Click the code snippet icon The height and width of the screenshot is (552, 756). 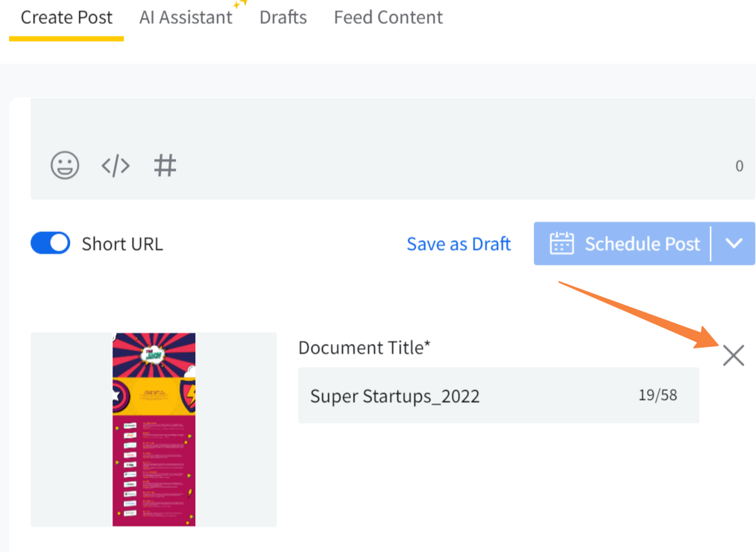(116, 165)
